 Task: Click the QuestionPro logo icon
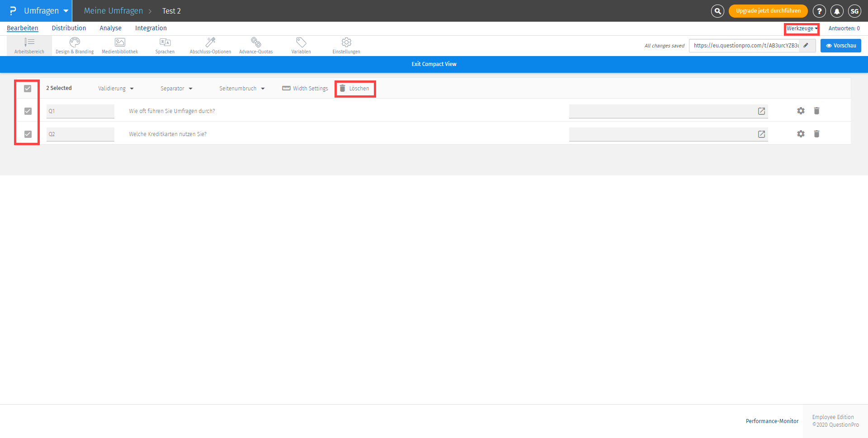[13, 11]
